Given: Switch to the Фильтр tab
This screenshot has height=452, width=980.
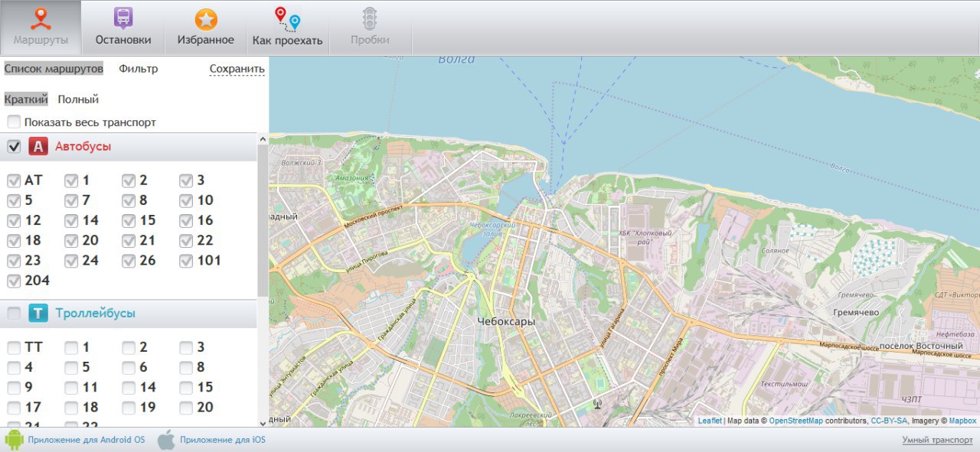Looking at the screenshot, I should pos(138,69).
